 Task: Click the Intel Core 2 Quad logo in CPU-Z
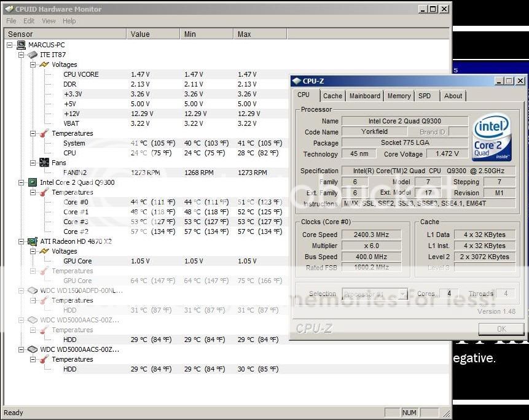pyautogui.click(x=492, y=136)
